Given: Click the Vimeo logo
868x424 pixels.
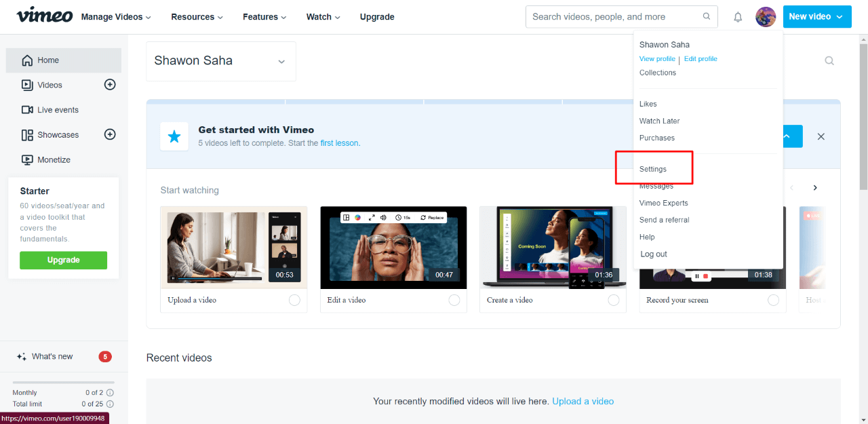Looking at the screenshot, I should click(x=44, y=15).
